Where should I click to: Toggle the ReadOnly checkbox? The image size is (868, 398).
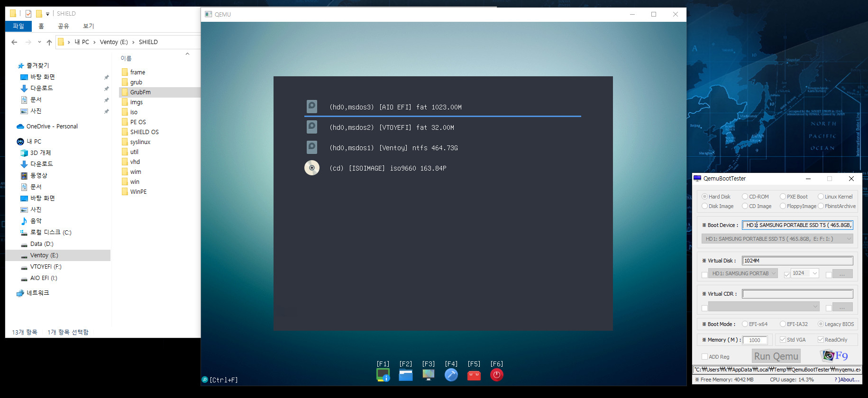pos(821,340)
